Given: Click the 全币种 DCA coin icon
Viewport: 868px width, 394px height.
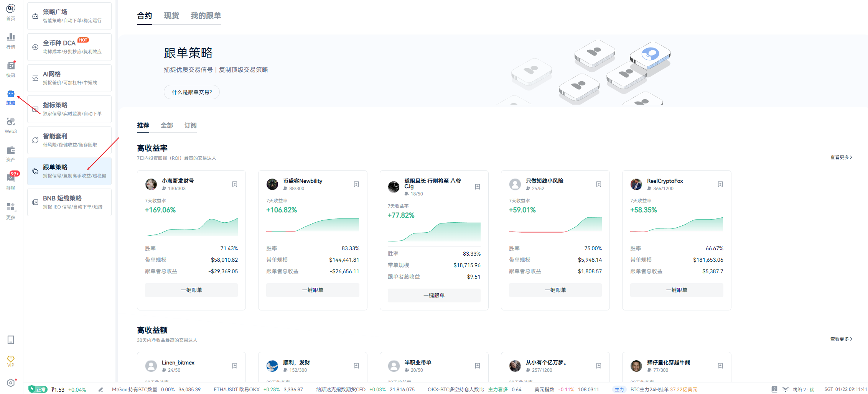Looking at the screenshot, I should tap(35, 47).
